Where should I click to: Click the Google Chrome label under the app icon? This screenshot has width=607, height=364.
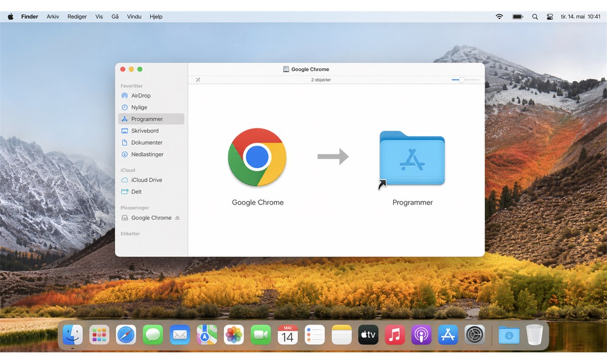(257, 202)
